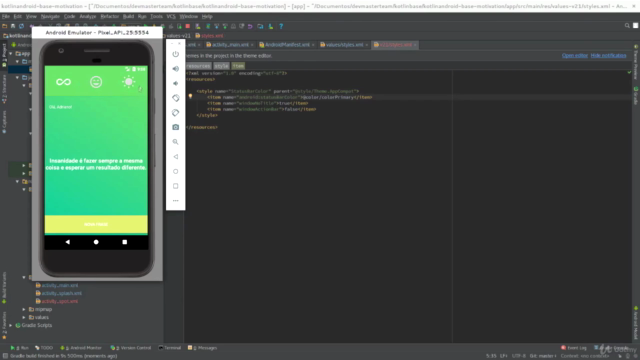Screen dimensions: 640x360
Task: Open the VCS menu
Action: pos(171,16)
